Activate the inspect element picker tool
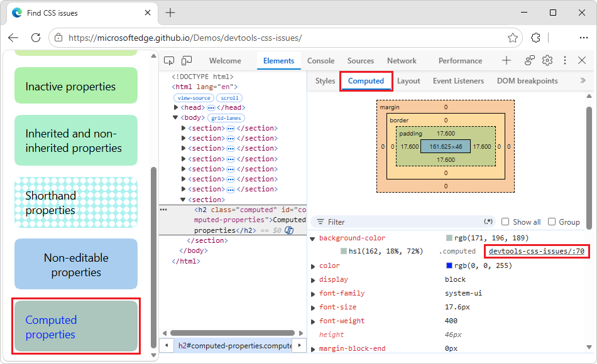597x364 pixels. 169,60
